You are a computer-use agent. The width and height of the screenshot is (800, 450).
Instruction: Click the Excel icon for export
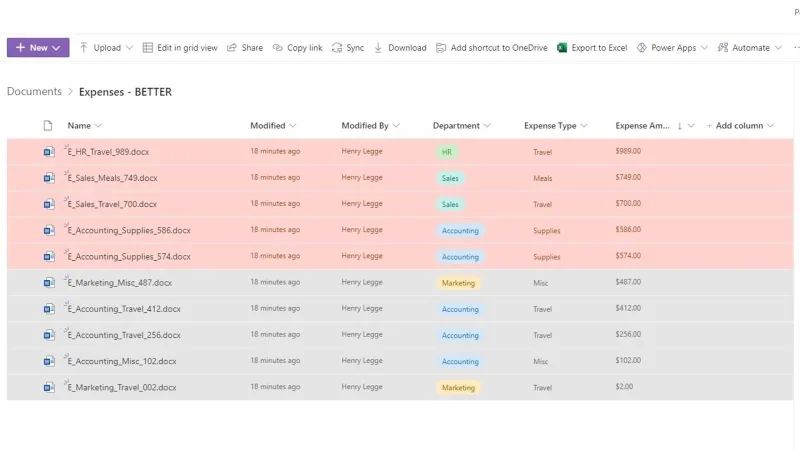click(x=562, y=47)
